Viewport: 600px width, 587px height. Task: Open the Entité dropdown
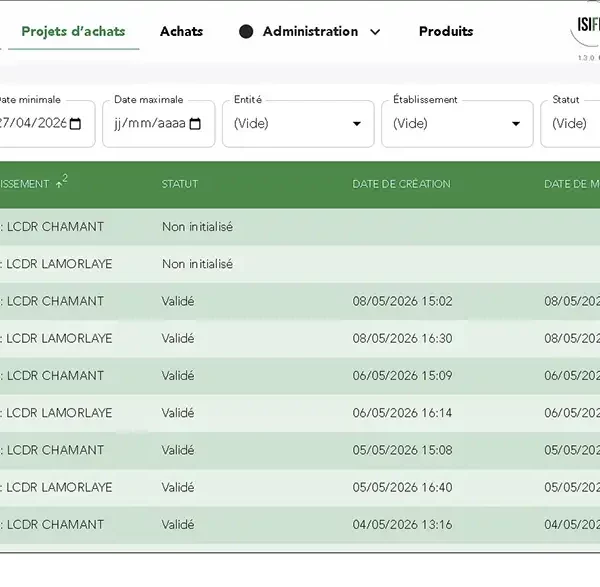point(298,124)
